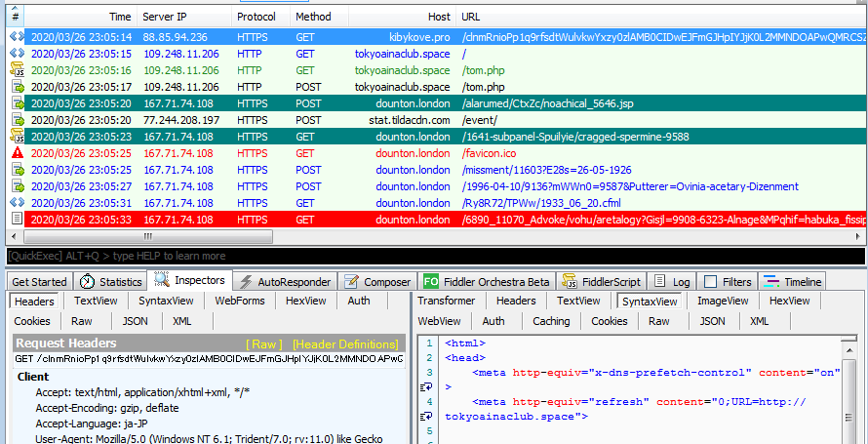This screenshot has height=444, width=868.
Task: Toggle the Filters tab checkbox
Action: tap(711, 282)
